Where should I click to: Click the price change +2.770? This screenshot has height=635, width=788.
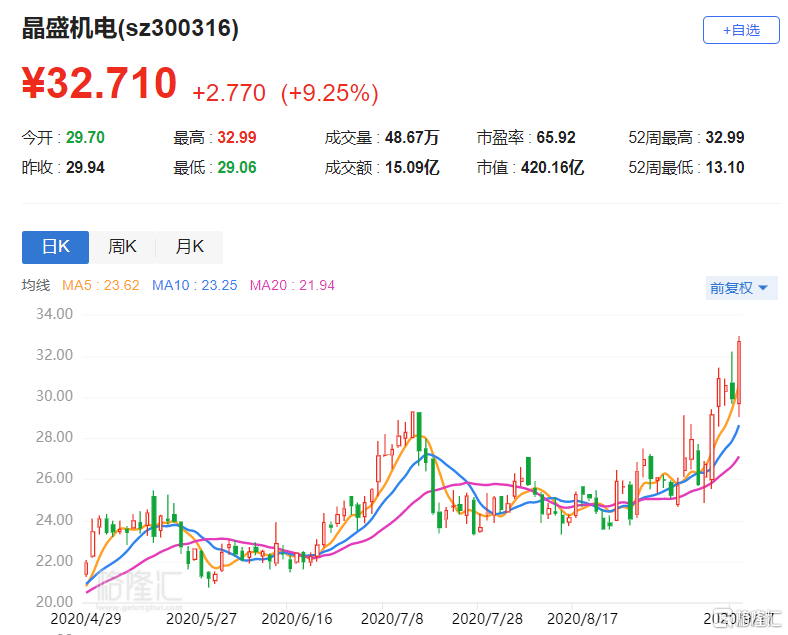click(x=229, y=93)
